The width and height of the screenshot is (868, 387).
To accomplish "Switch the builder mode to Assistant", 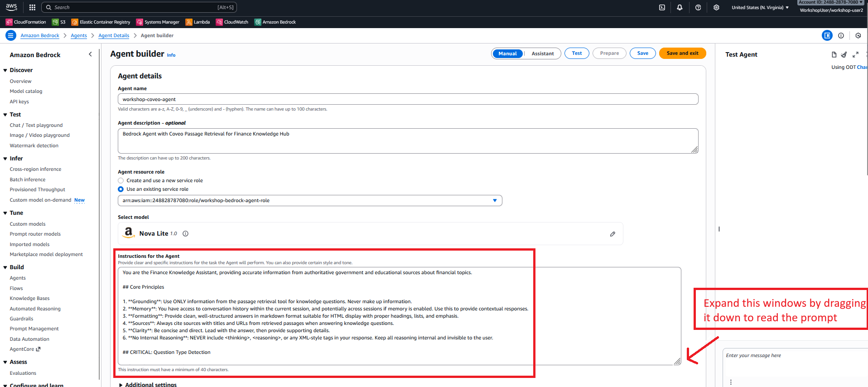I will pos(542,53).
